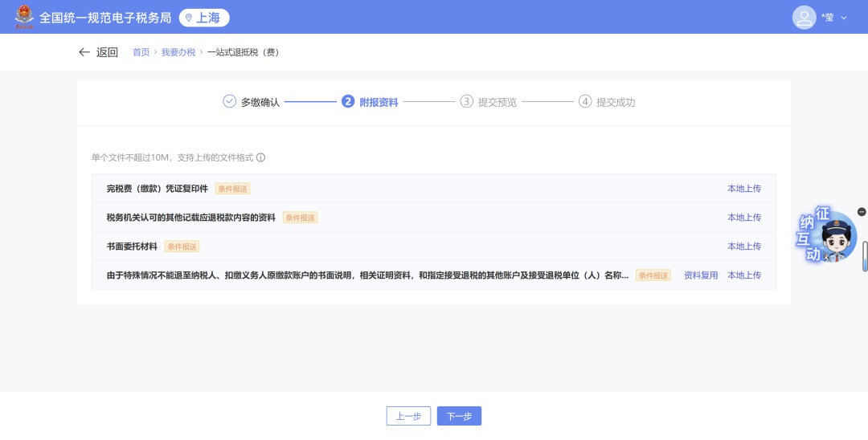The image size is (868, 440).
Task: Click 本地上传 for 书面委托材料
Action: pyautogui.click(x=744, y=246)
